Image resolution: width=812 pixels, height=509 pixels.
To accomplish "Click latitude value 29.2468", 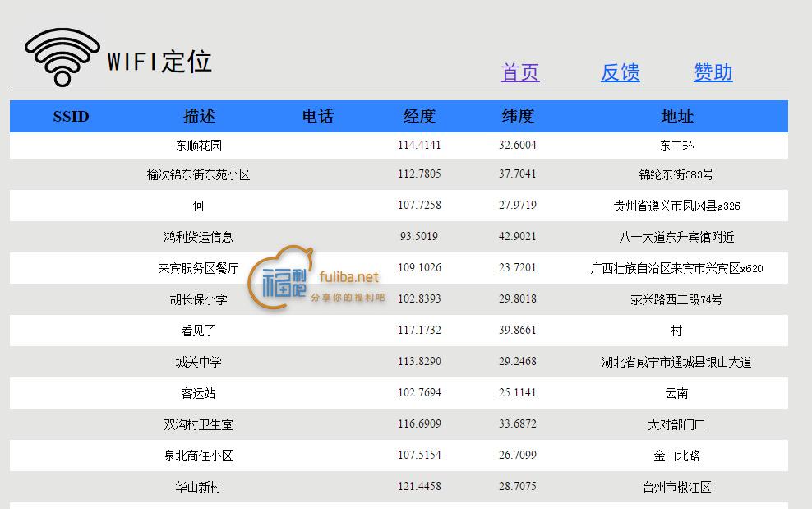I will [518, 361].
